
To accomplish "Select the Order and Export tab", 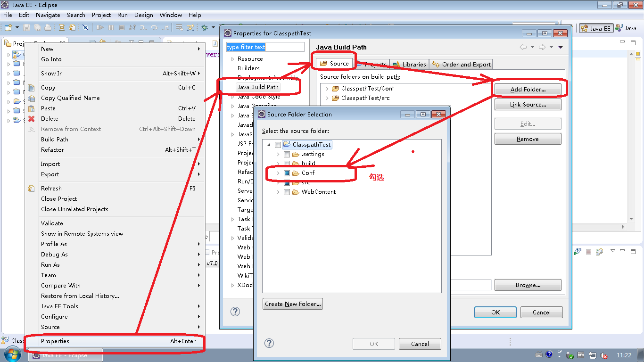I will click(x=462, y=64).
